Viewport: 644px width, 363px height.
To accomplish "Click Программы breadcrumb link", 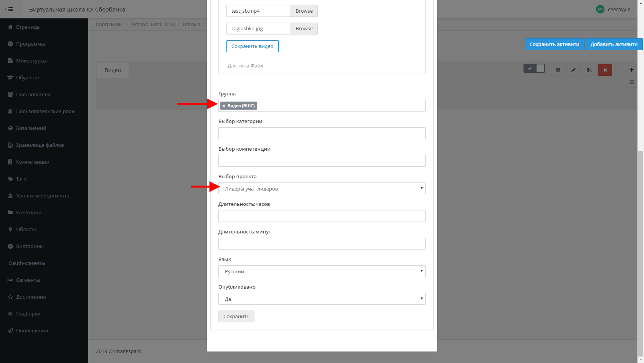I will 109,24.
